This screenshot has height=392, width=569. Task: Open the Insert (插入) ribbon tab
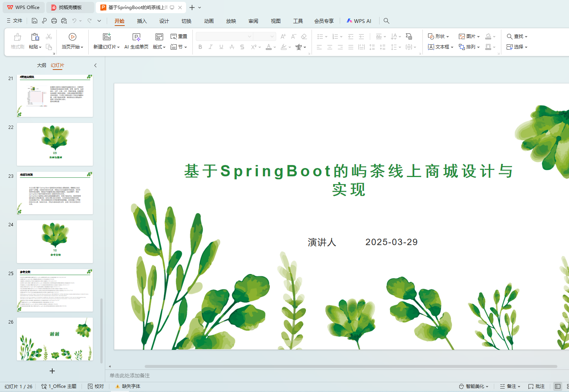pyautogui.click(x=142, y=21)
